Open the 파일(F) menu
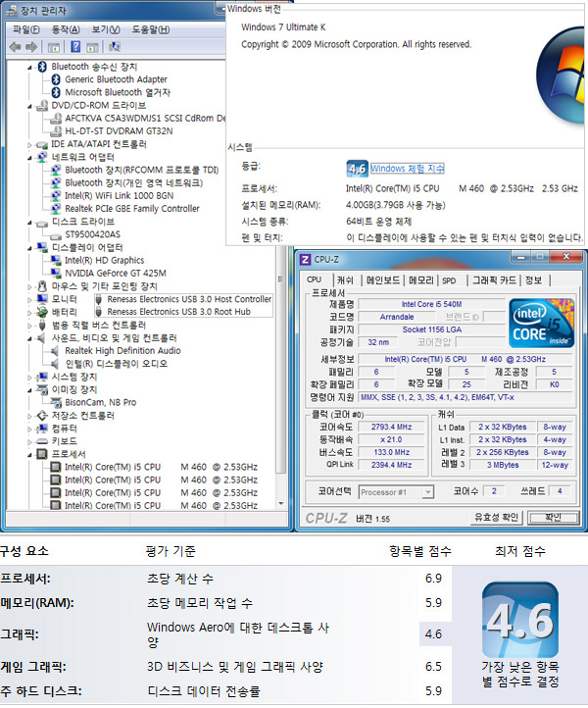588x708 pixels. point(26,29)
